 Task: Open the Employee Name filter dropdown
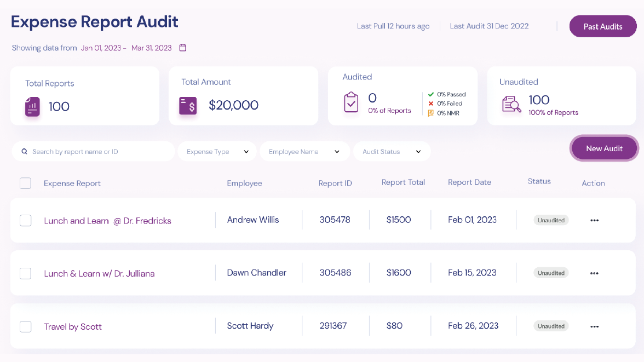pyautogui.click(x=304, y=152)
